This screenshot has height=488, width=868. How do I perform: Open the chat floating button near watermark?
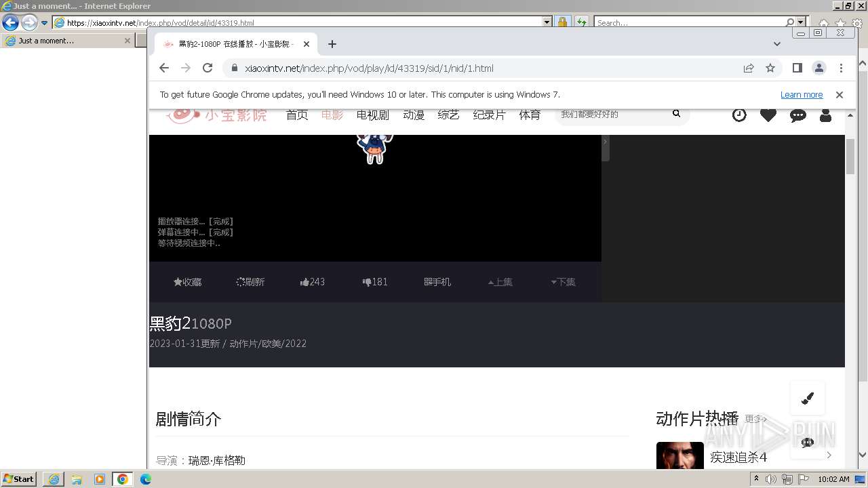click(808, 443)
